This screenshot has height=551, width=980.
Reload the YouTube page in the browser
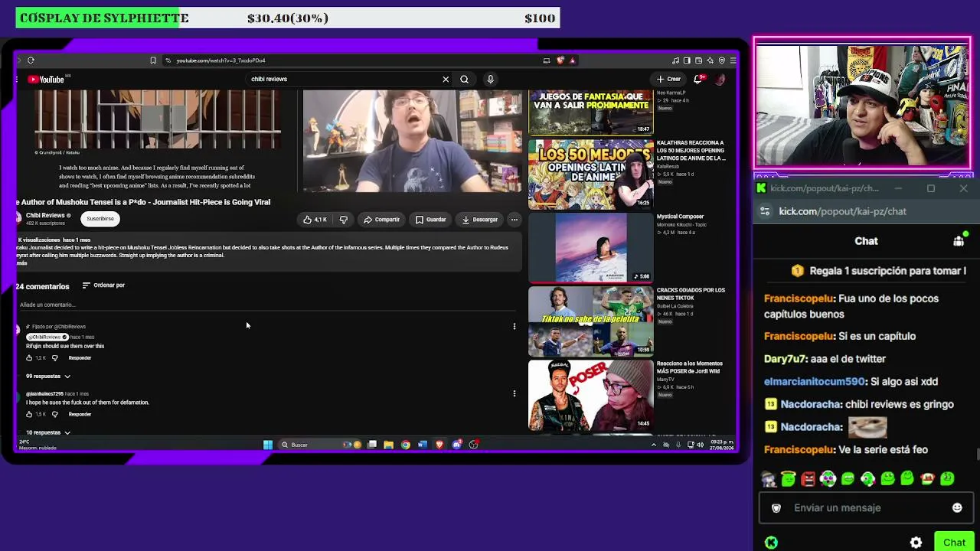[31, 60]
